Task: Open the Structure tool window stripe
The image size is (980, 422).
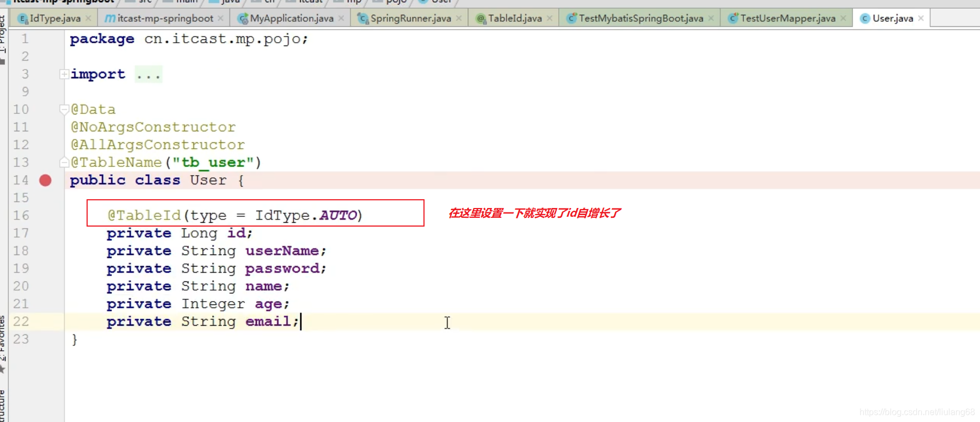Action: pyautogui.click(x=3, y=406)
